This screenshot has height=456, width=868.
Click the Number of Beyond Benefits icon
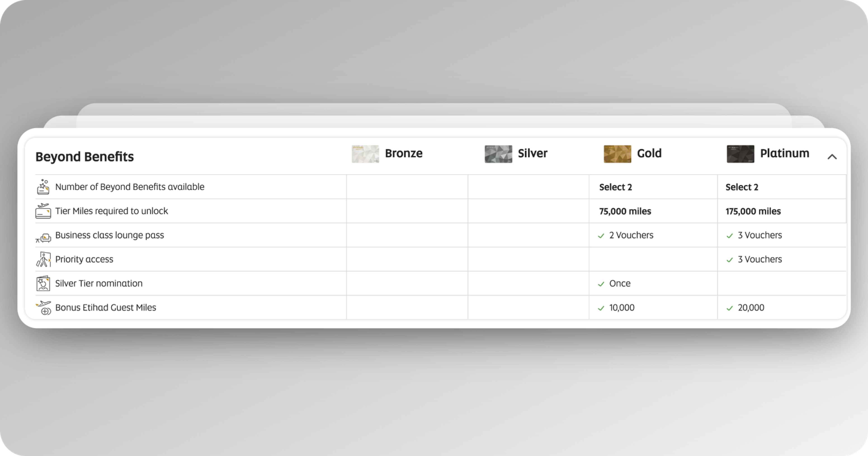pyautogui.click(x=43, y=187)
